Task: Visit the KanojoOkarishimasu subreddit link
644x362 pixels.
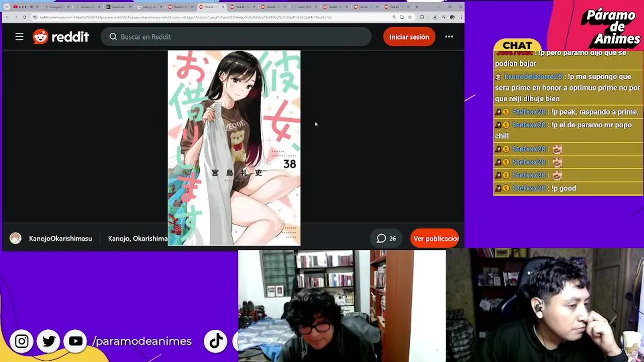Action: click(x=60, y=238)
